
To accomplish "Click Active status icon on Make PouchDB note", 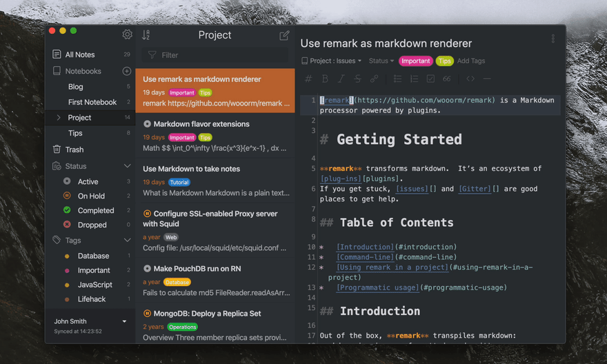I will (147, 268).
